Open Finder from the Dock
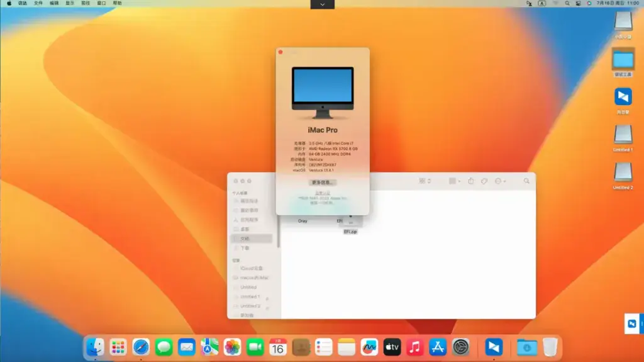 95,347
